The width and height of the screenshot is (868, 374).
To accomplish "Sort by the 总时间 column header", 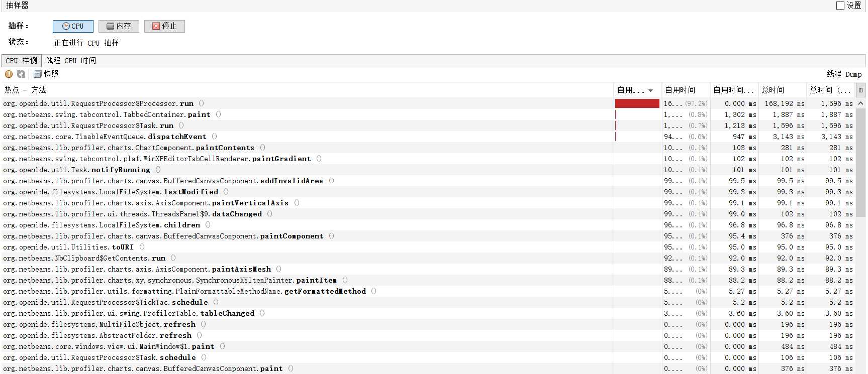I will coord(782,90).
